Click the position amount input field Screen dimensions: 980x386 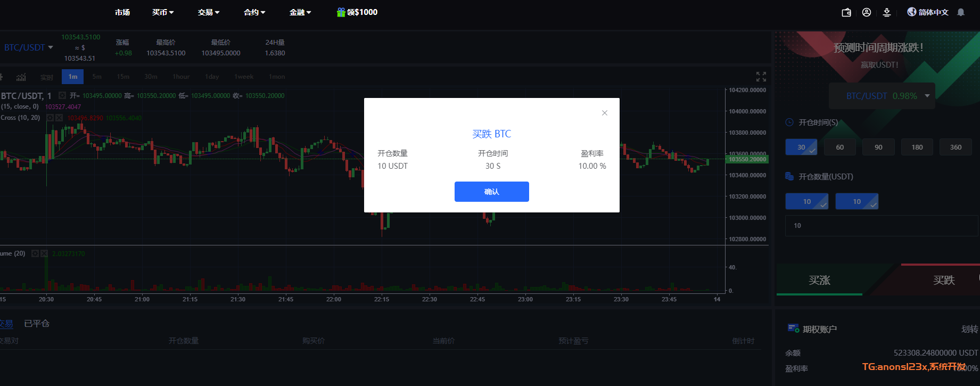tap(881, 226)
